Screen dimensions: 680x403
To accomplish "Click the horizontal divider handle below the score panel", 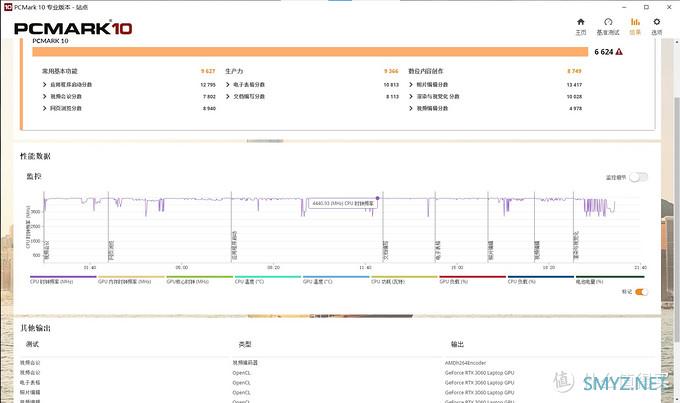I will pyautogui.click(x=265, y=141).
